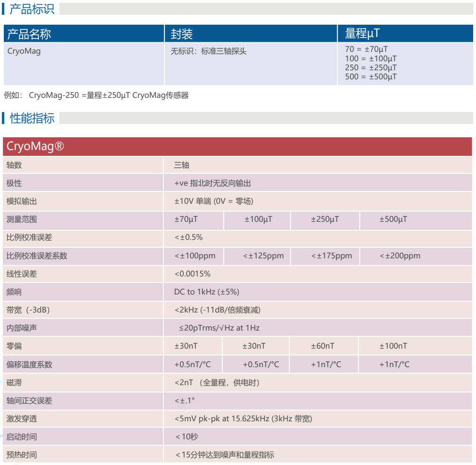Click the ±10V 单端 (0V = 零场) value
This screenshot has width=476, height=465.
tap(214, 201)
